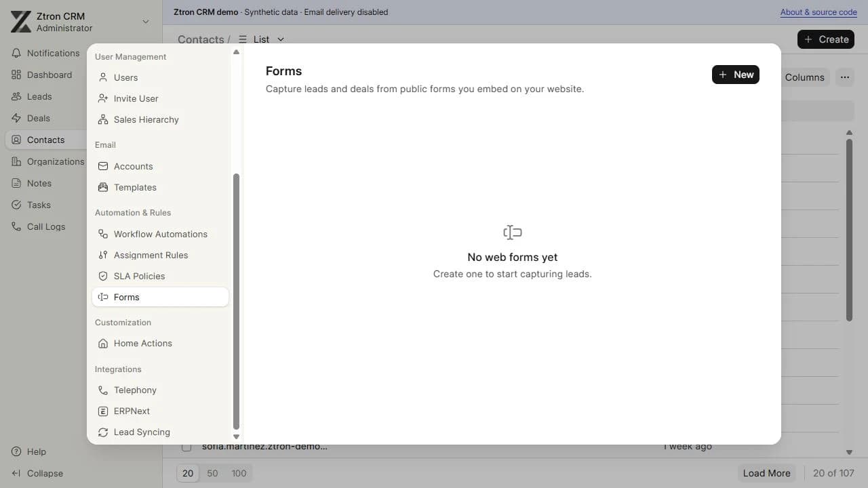Click the Dashboard grid icon in sidebar

16,75
